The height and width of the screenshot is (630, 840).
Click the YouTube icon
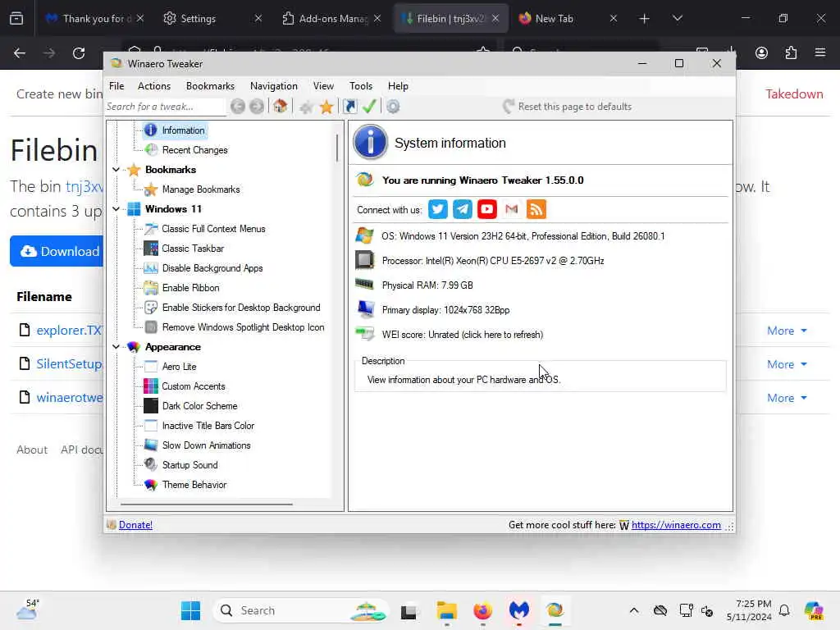point(487,209)
